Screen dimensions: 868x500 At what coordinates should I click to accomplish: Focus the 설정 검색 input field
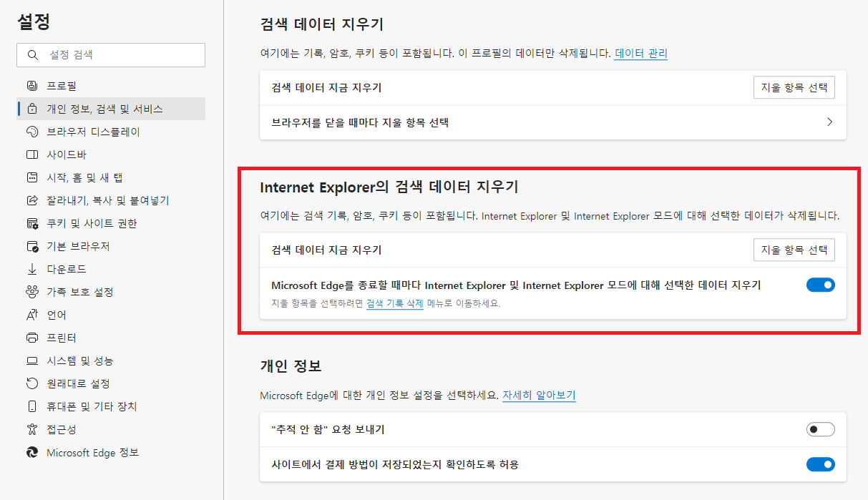pos(111,54)
